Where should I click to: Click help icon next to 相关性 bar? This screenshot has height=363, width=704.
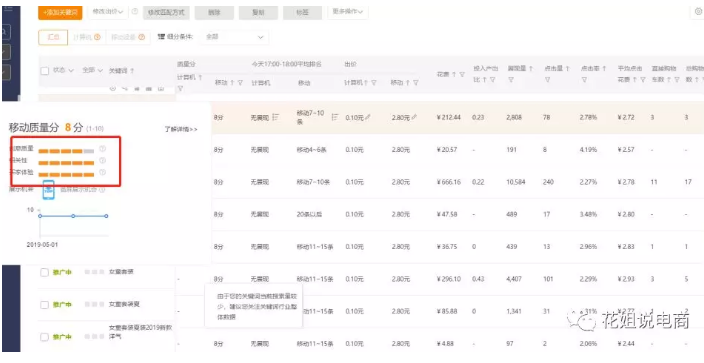102,160
